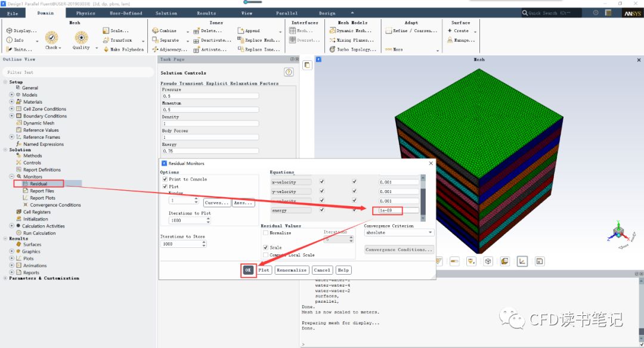Click console vertical scrollbar thumb

641,332
